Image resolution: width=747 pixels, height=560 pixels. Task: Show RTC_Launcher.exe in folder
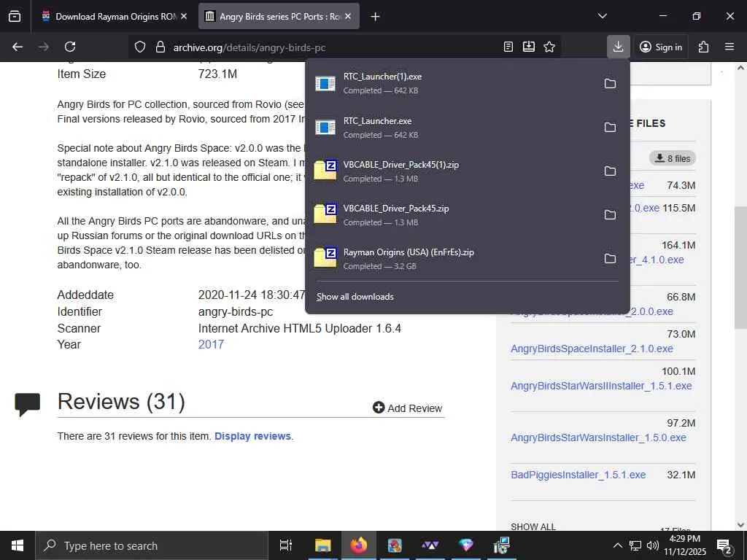coord(610,127)
